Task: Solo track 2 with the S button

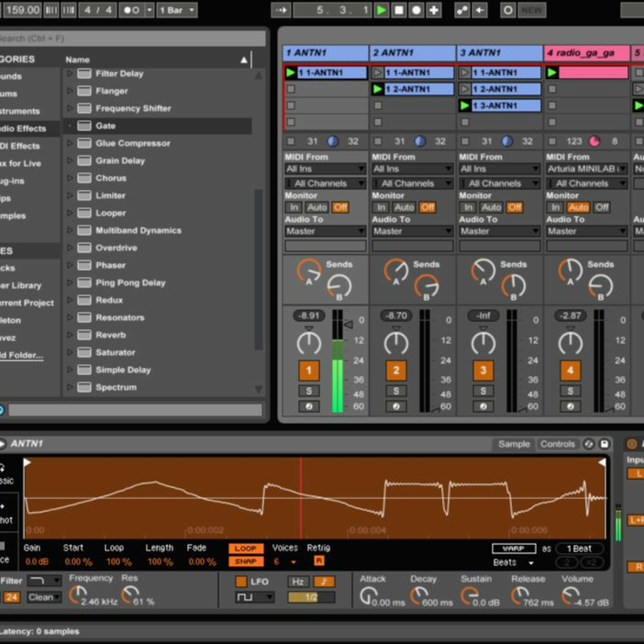Action: (395, 390)
